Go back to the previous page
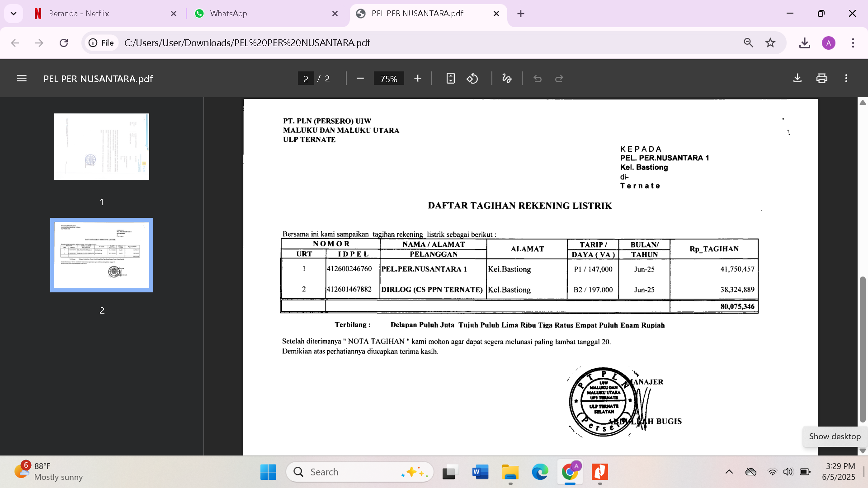 (15, 43)
